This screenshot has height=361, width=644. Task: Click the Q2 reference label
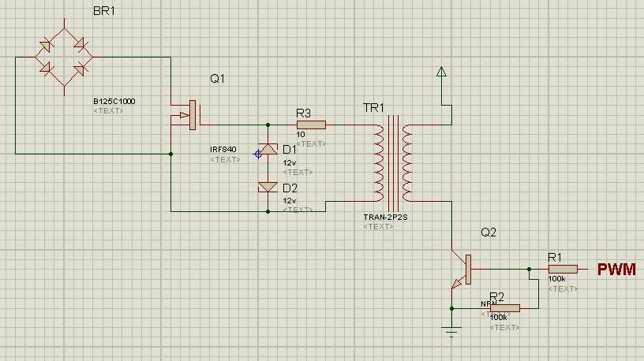tap(489, 233)
